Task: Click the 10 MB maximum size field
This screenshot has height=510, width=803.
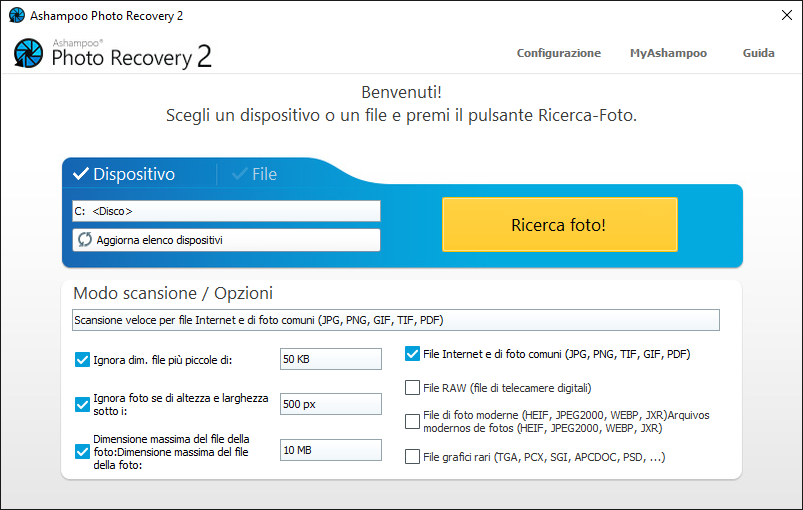Action: coord(331,450)
